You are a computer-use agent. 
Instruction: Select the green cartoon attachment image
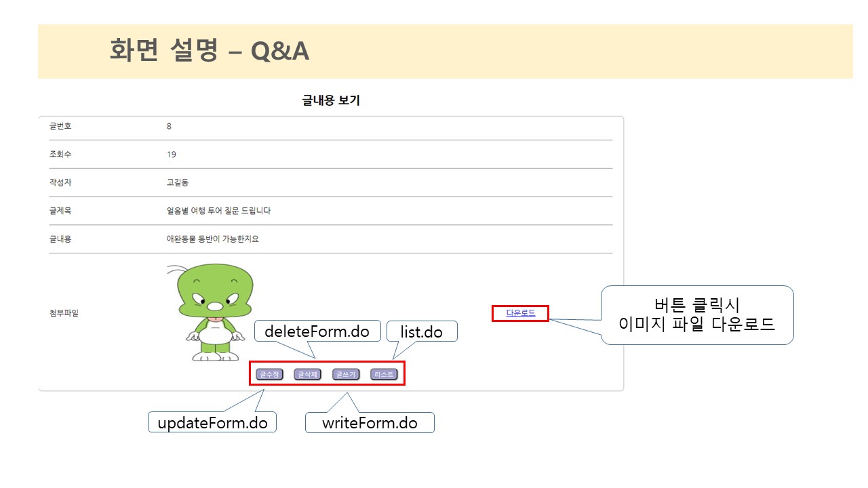point(210,312)
